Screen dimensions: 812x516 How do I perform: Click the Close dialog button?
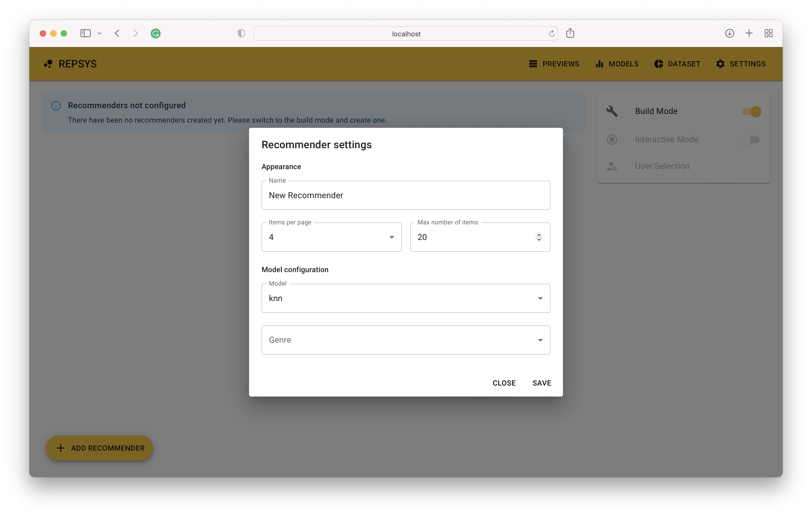click(504, 383)
